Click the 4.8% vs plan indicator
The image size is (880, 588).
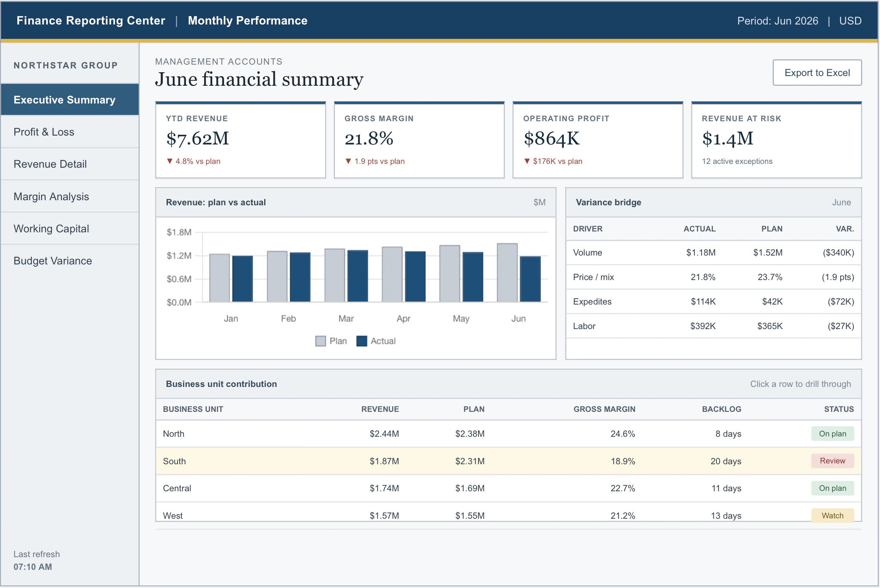194,161
